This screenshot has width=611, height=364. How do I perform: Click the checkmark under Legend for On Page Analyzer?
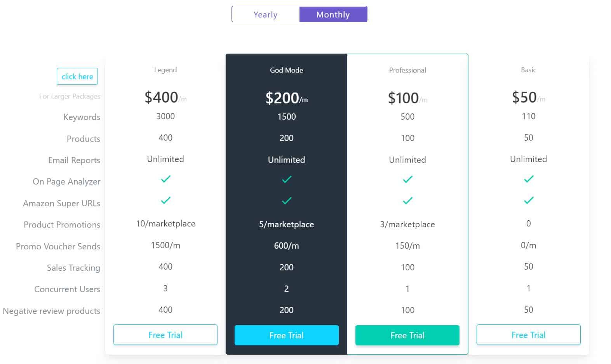[x=165, y=179]
